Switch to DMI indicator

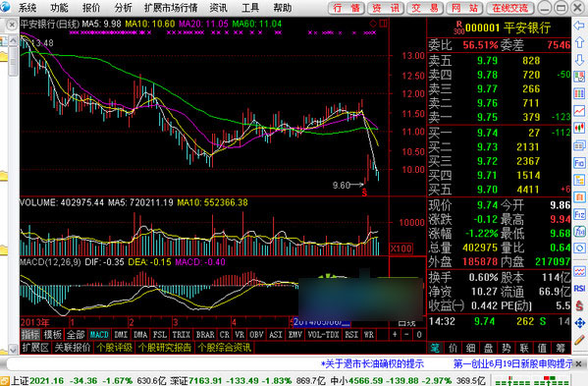tap(121, 335)
